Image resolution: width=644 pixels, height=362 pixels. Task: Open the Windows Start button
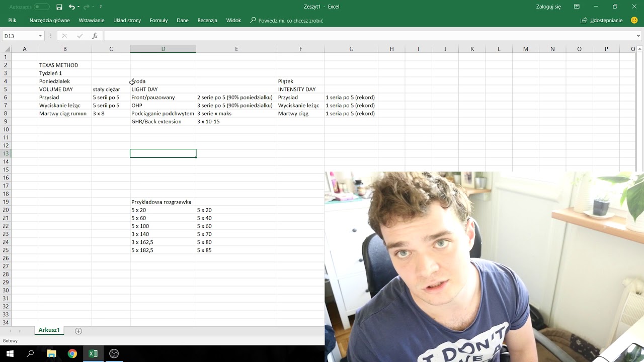(10, 353)
